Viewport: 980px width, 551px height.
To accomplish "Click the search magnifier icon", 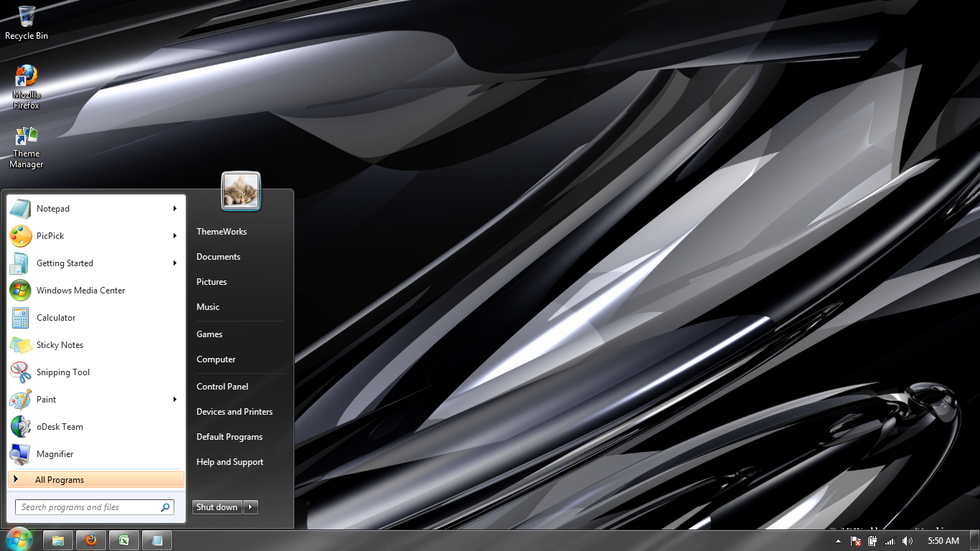I will pos(166,507).
